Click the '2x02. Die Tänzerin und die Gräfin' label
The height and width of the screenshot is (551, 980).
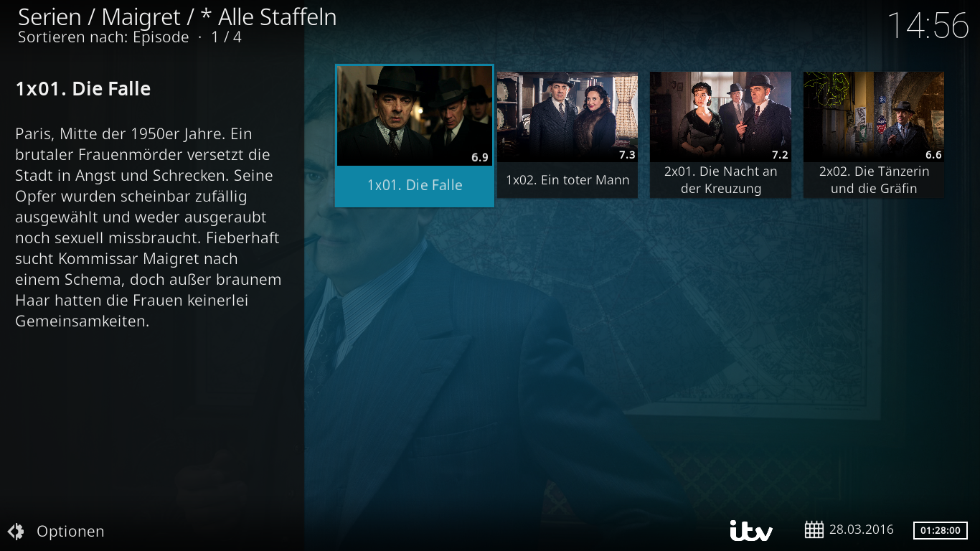tap(873, 180)
